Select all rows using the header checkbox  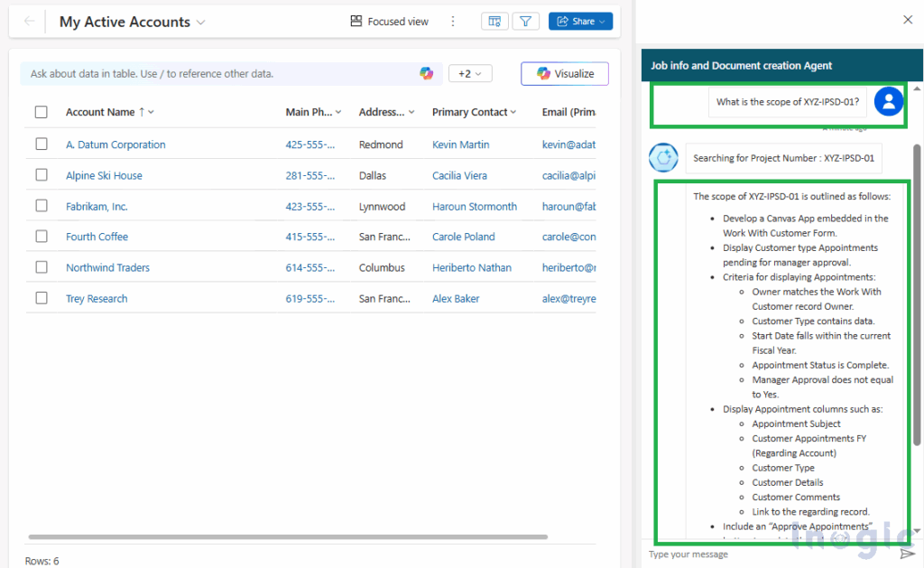point(41,111)
